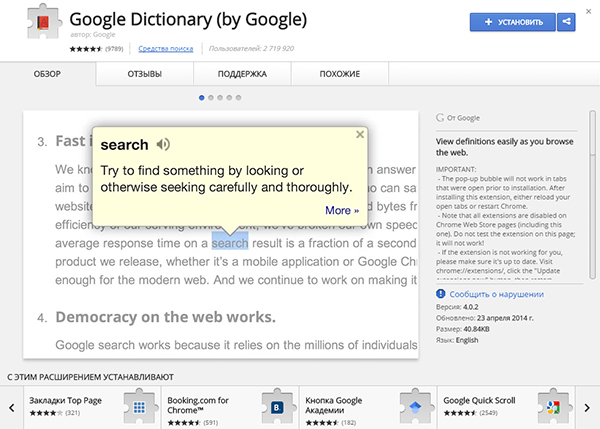Click the Закладки Top Page grid icon

pyautogui.click(x=139, y=408)
